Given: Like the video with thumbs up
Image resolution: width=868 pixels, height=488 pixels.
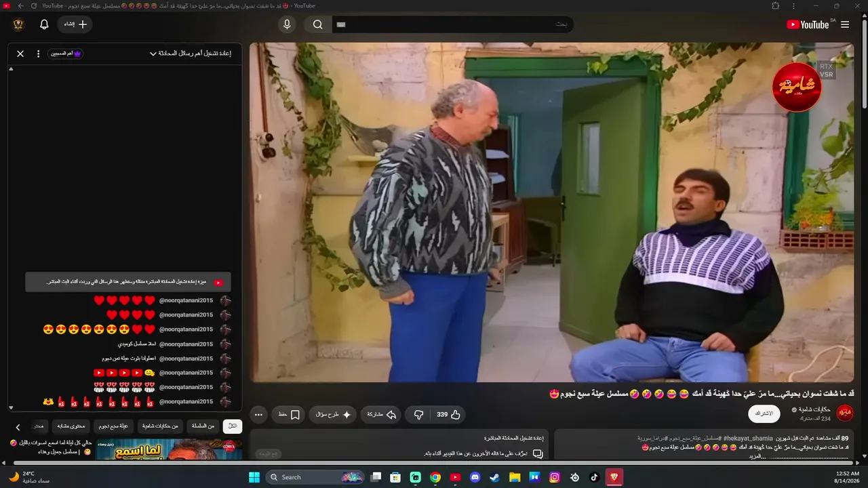Looking at the screenshot, I should pyautogui.click(x=449, y=414).
